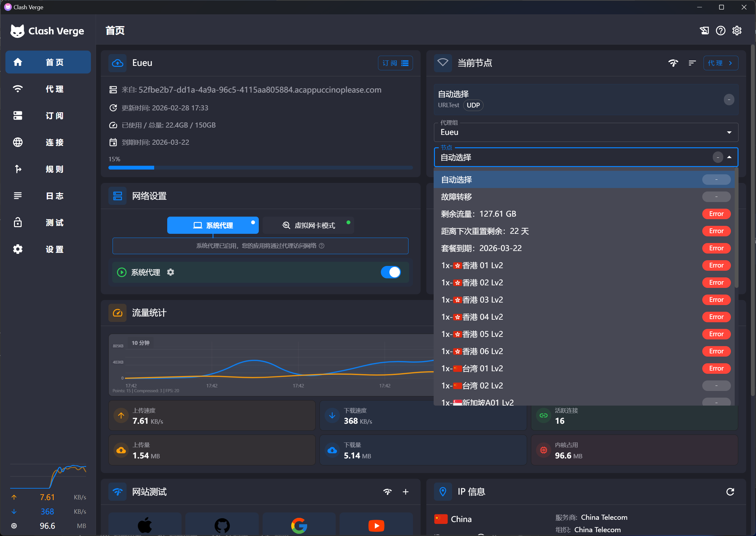The image size is (756, 536).
Task: Click the help question mark icon
Action: tap(720, 31)
